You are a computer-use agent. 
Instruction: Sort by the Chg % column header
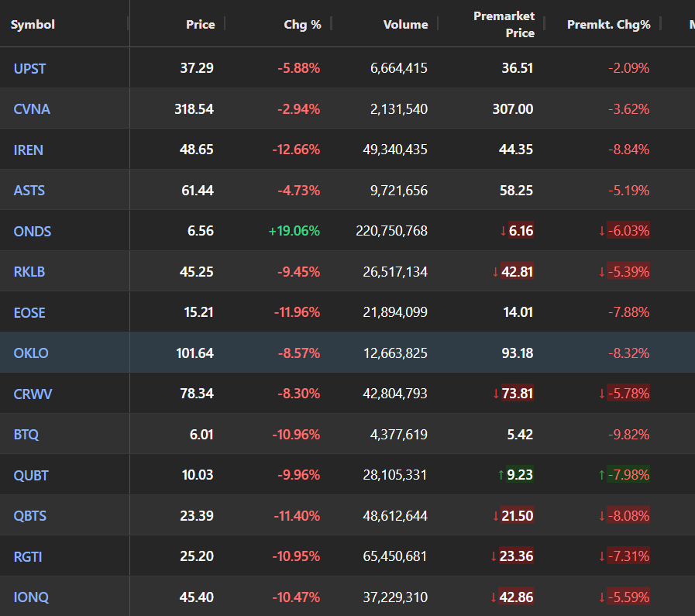tap(302, 24)
